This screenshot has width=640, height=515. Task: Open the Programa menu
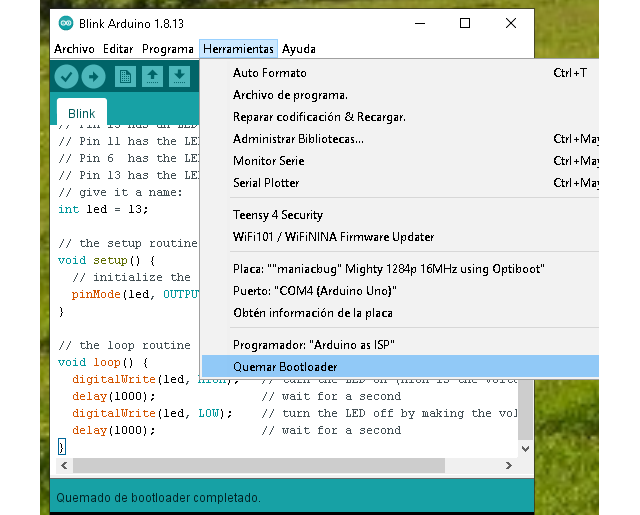pyautogui.click(x=167, y=48)
